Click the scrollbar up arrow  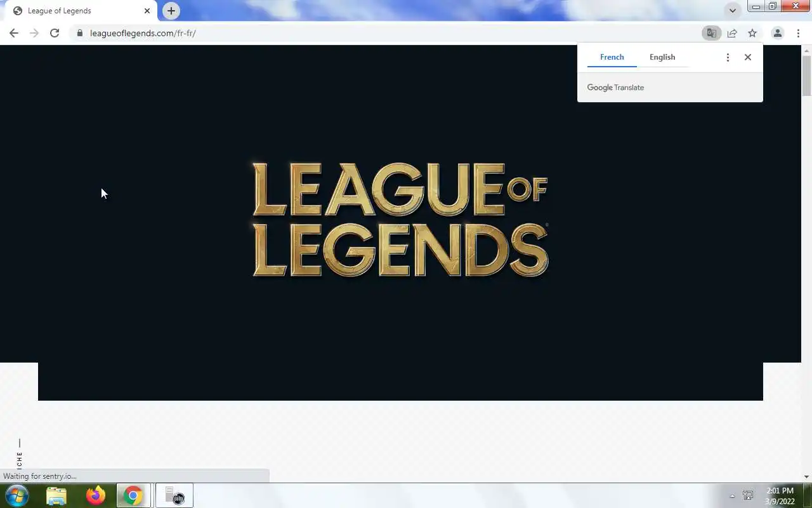click(807, 50)
